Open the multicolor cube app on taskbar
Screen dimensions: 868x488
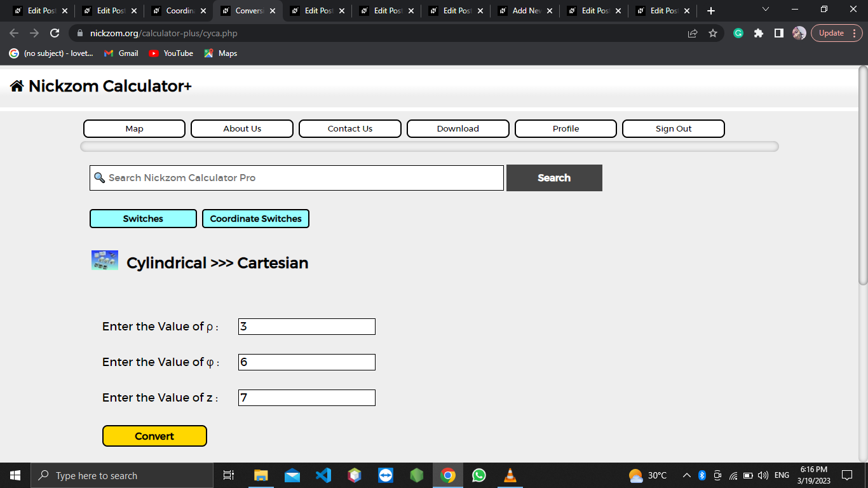coord(355,475)
